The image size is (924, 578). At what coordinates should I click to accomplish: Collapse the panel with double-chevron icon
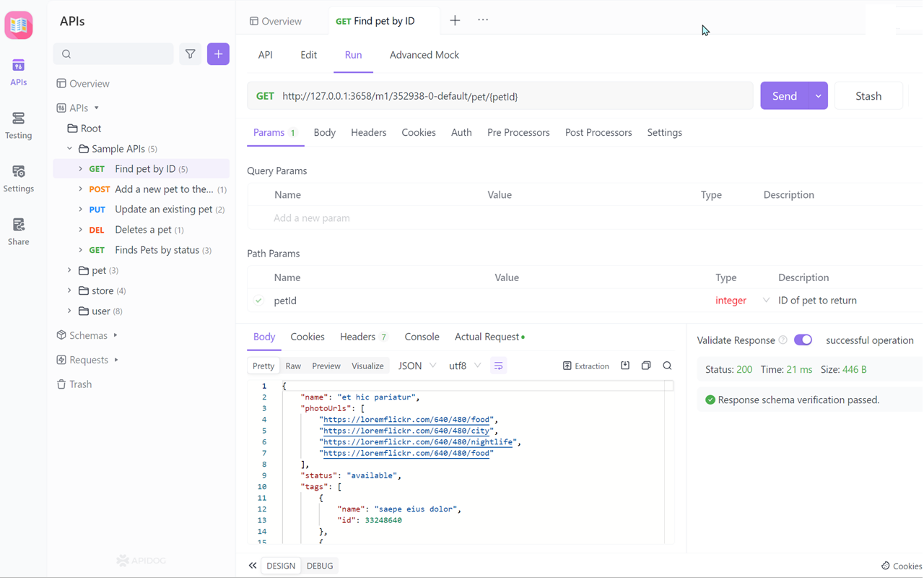tap(253, 566)
